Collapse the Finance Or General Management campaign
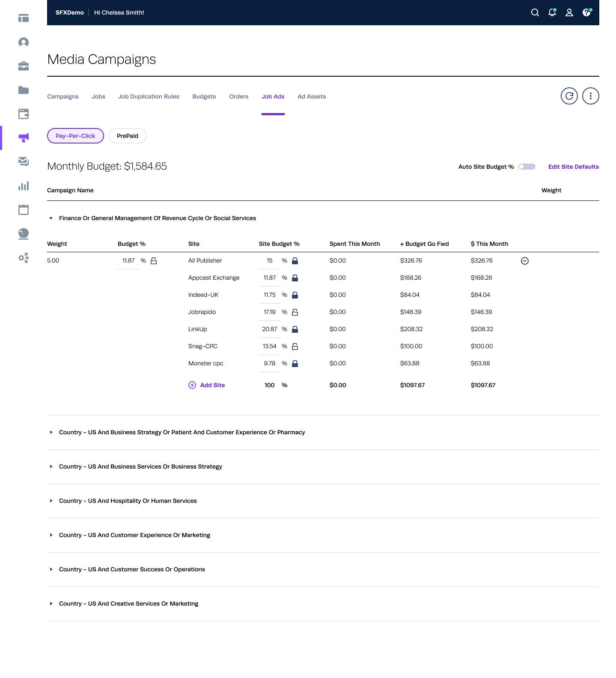The height and width of the screenshot is (678, 616). [x=51, y=218]
